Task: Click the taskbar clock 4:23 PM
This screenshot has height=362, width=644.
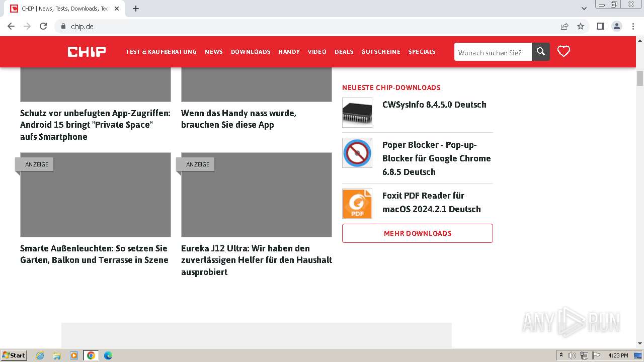Action: [618, 355]
